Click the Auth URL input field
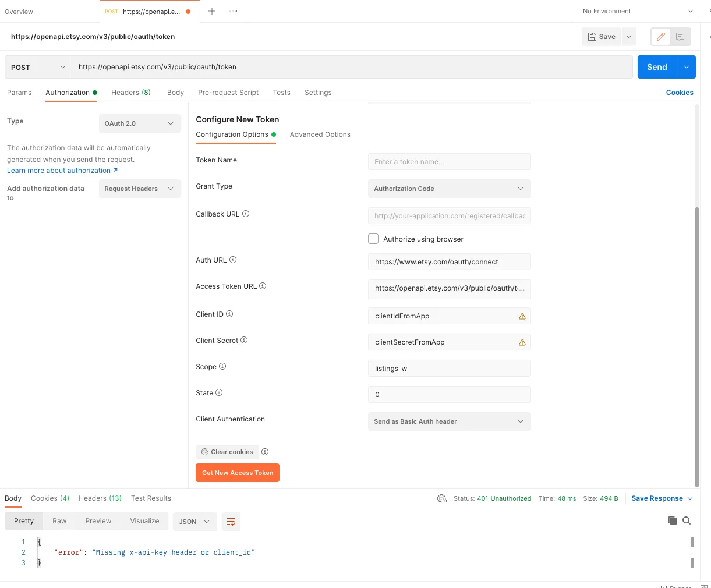711x588 pixels. pyautogui.click(x=450, y=262)
